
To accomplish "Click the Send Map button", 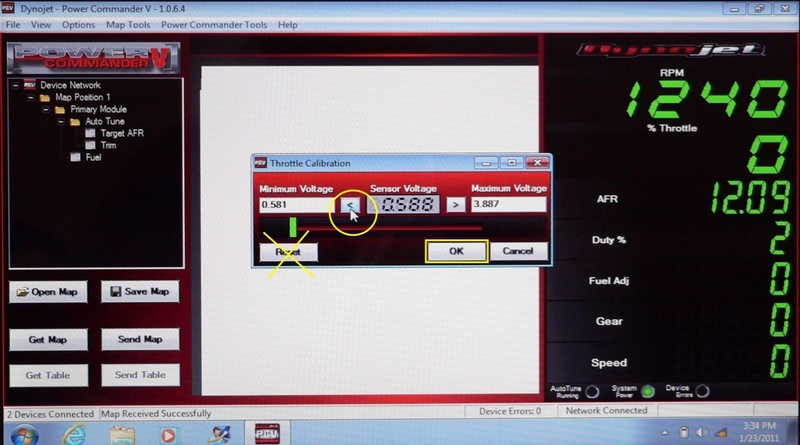I will coord(140,339).
